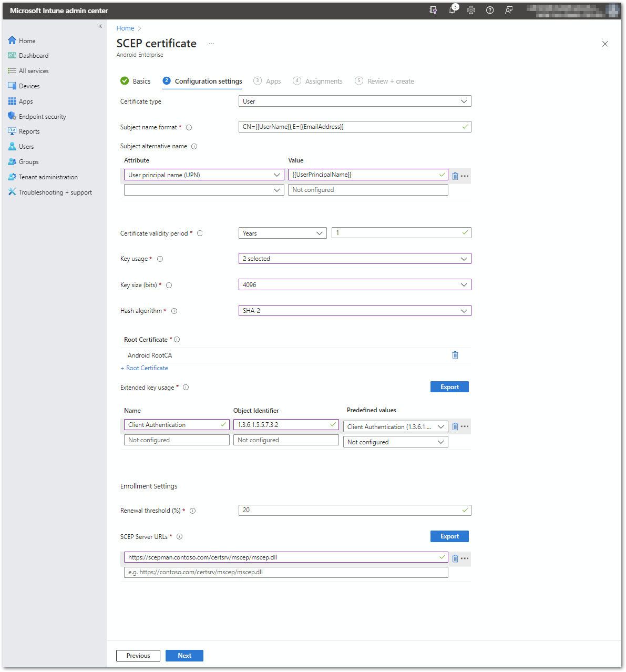Image resolution: width=626 pixels, height=672 pixels.
Task: Go to the Basics step tab
Action: 136,81
